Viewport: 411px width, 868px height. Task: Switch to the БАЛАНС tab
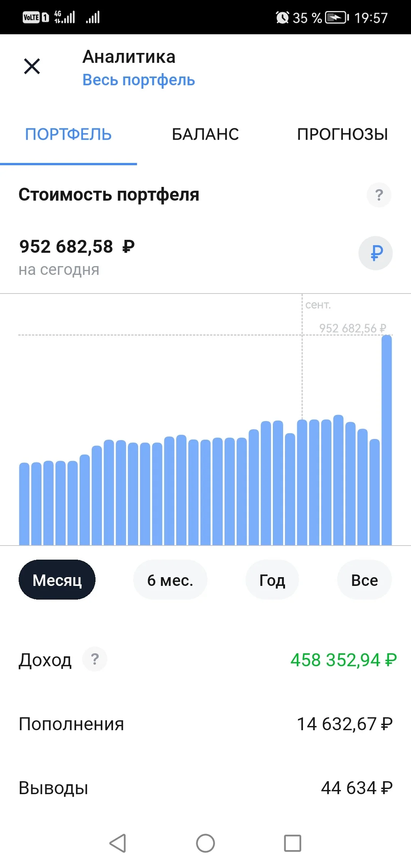[205, 134]
